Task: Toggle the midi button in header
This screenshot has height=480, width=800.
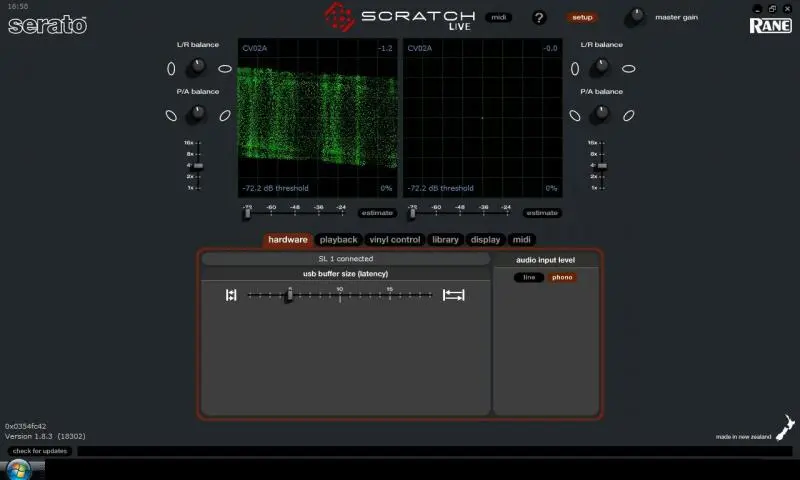Action: 497,17
